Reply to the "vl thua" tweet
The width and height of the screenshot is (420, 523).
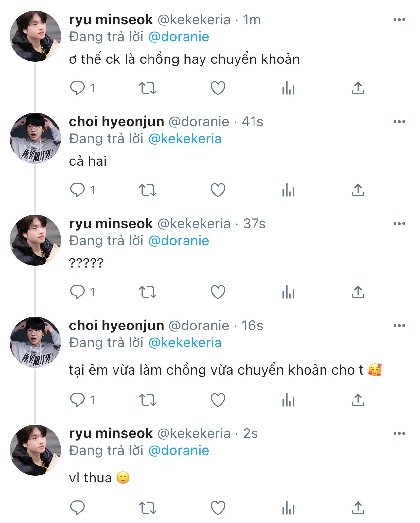coord(78,508)
